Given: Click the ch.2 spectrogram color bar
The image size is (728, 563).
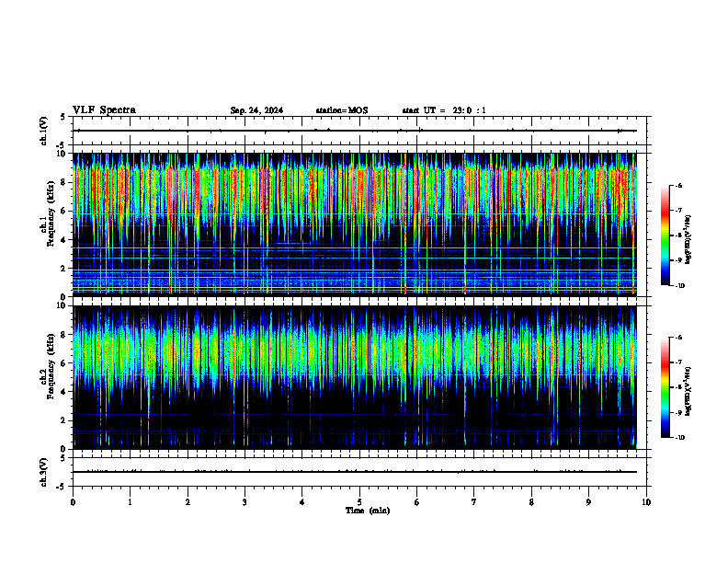Looking at the screenshot, I should [665, 387].
